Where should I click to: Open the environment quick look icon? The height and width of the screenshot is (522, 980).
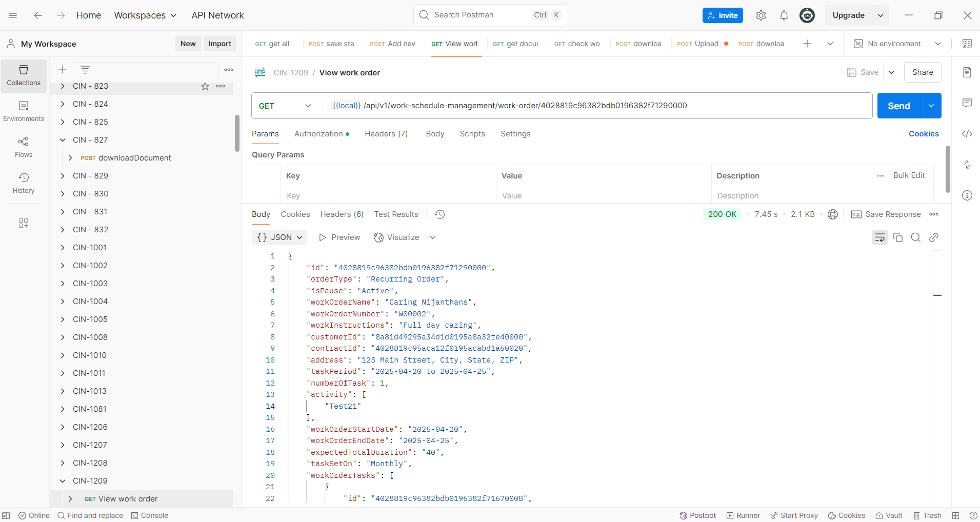967,44
